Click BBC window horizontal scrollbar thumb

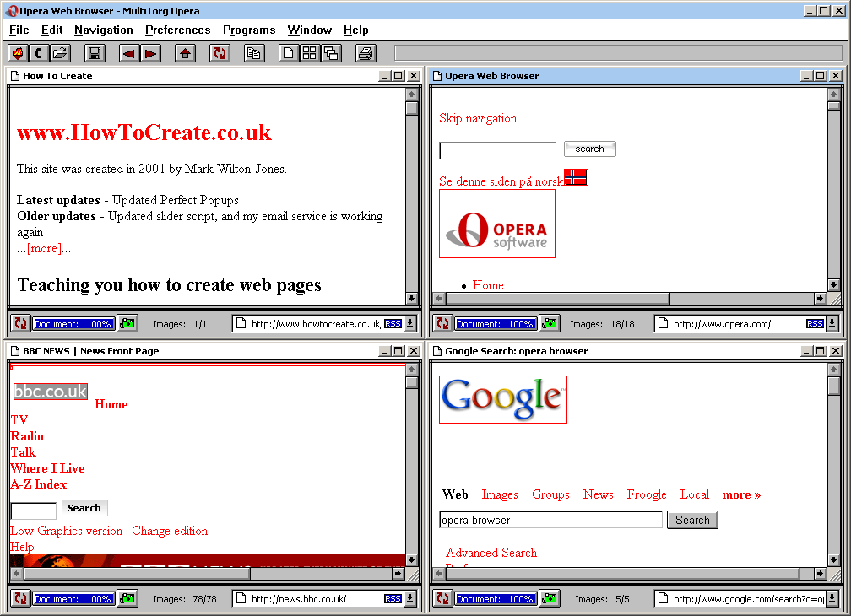point(137,573)
